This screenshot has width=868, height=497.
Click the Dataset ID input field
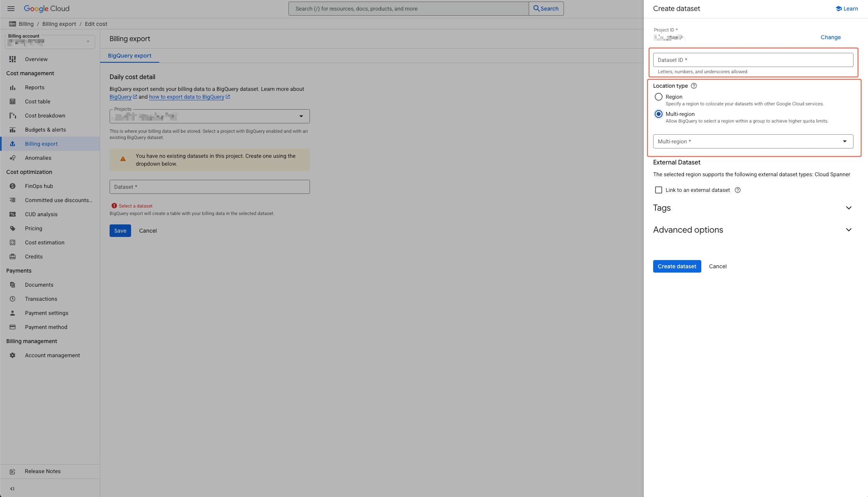click(753, 60)
